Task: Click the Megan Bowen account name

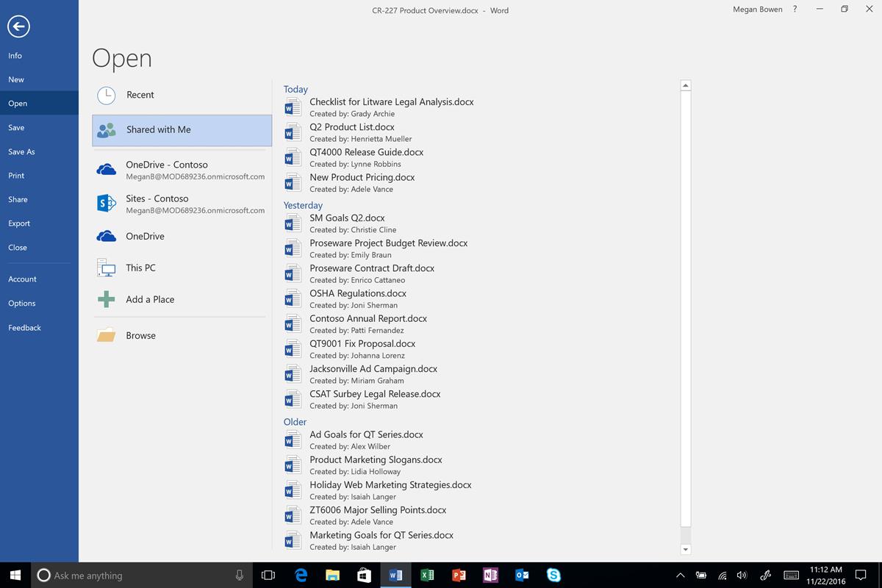Action: coord(758,10)
